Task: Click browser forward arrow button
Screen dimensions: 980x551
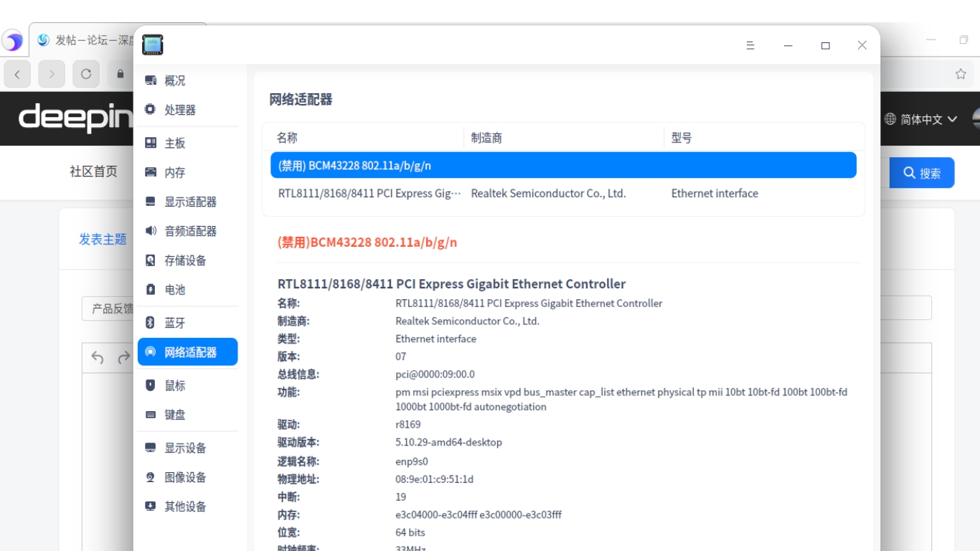Action: [52, 74]
